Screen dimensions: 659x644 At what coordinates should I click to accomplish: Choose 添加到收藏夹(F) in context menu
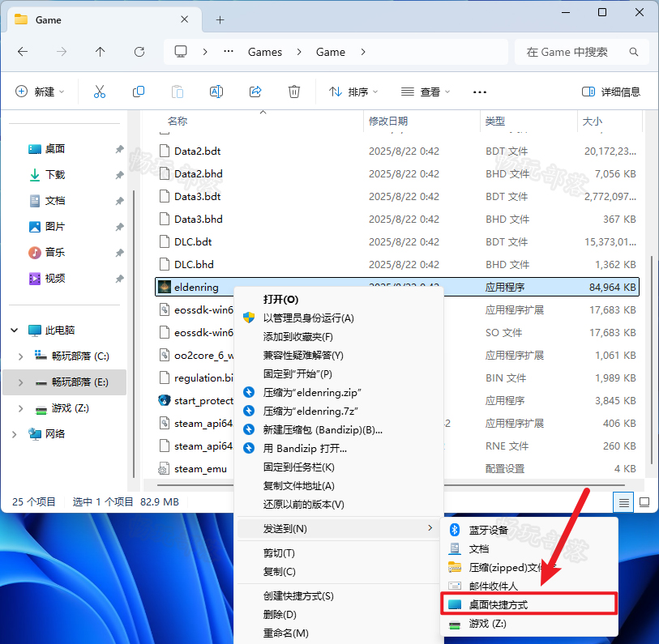[298, 336]
